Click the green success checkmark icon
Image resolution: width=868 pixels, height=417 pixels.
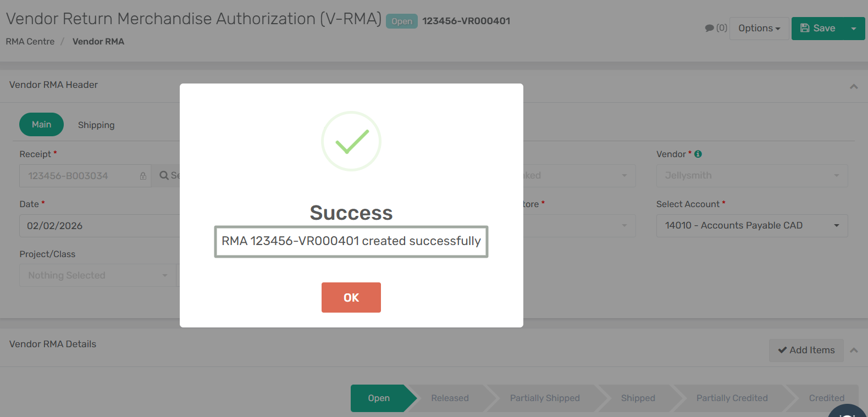tap(351, 141)
